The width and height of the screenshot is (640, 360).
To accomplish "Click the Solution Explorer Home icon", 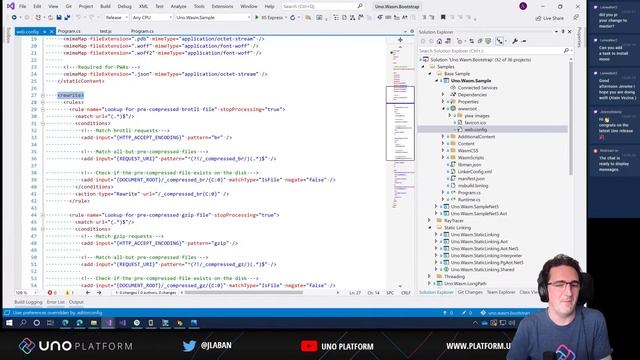I will click(x=439, y=41).
